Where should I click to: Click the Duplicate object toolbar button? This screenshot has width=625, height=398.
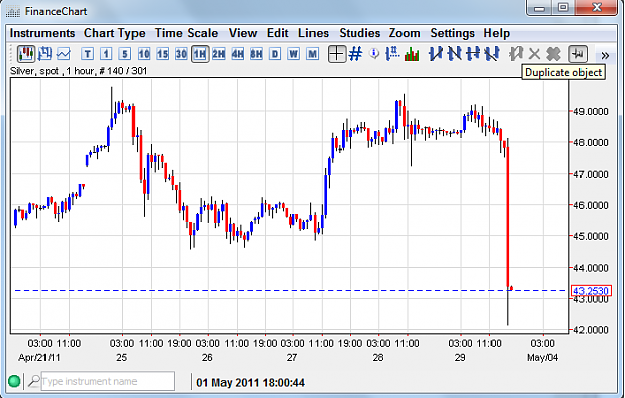[578, 53]
